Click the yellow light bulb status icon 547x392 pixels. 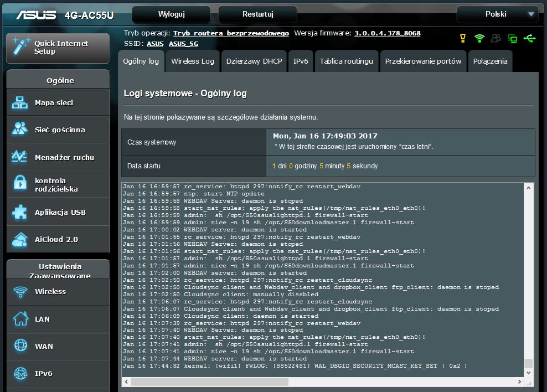point(463,38)
